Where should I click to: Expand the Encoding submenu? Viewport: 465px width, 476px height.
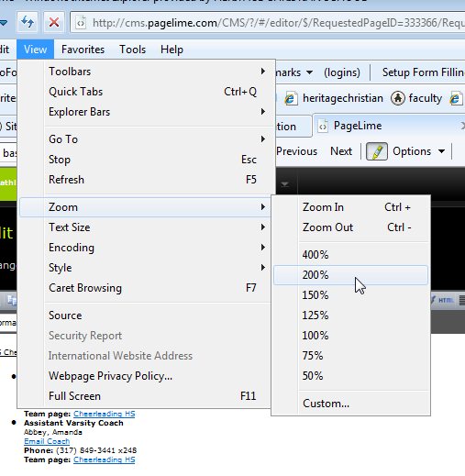click(x=263, y=248)
